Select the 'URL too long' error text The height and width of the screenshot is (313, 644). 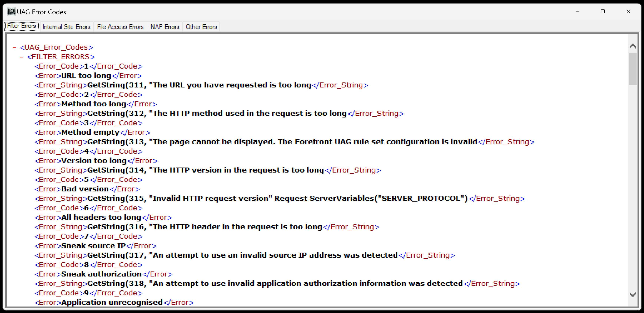[86, 75]
